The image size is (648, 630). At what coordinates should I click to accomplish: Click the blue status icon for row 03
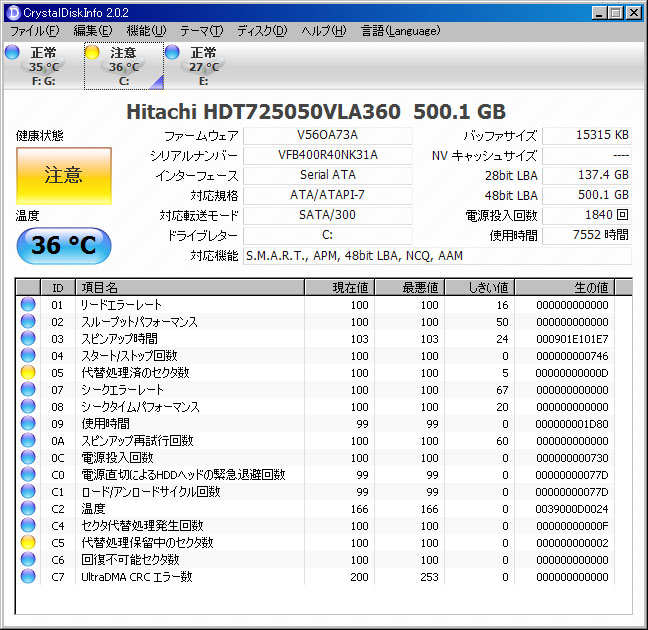[x=28, y=338]
